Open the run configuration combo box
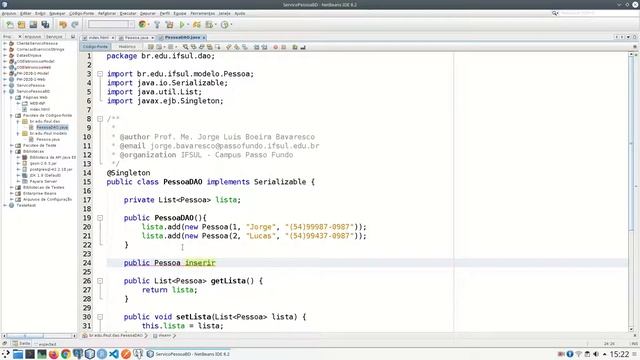 click(x=111, y=24)
